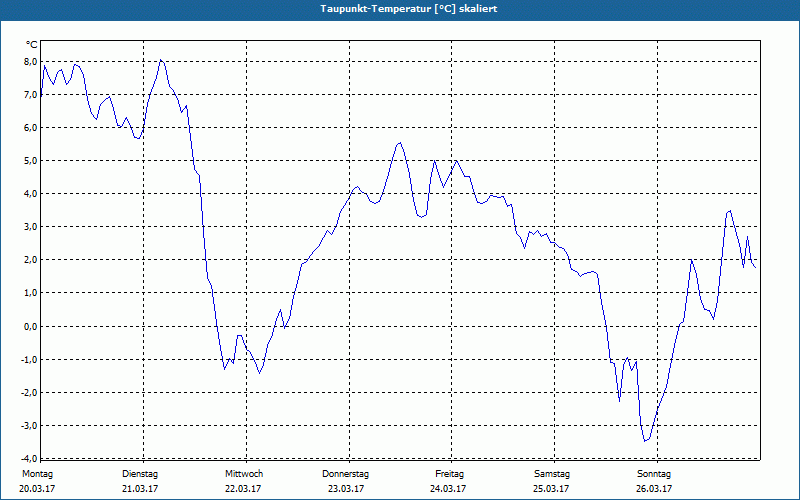Viewport: 800px width, 500px height.
Task: Click the 0,0 y-axis value
Action: [x=31, y=326]
